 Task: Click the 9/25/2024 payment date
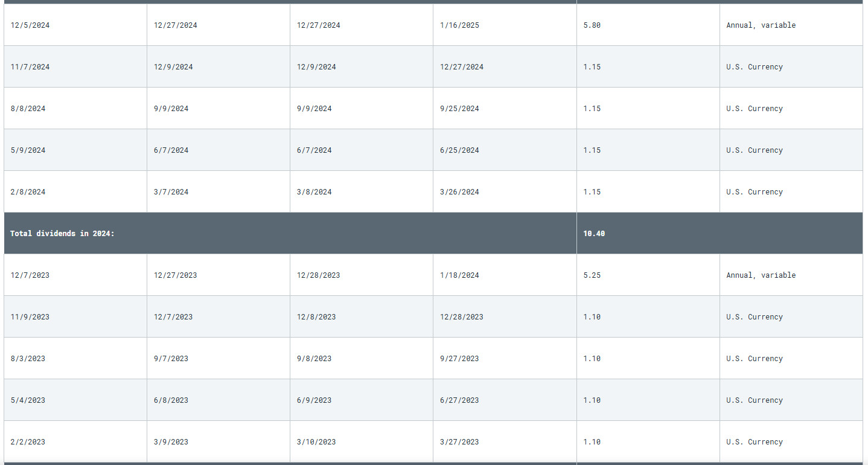click(459, 109)
